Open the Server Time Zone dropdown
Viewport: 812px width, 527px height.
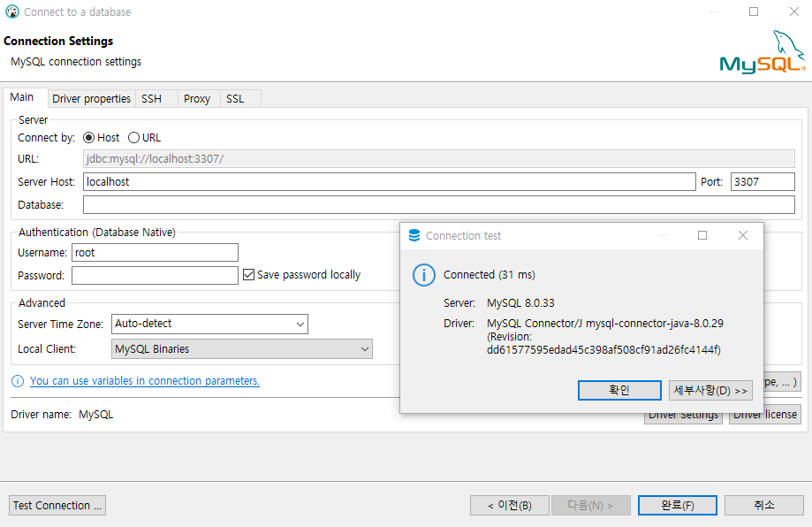coord(209,324)
